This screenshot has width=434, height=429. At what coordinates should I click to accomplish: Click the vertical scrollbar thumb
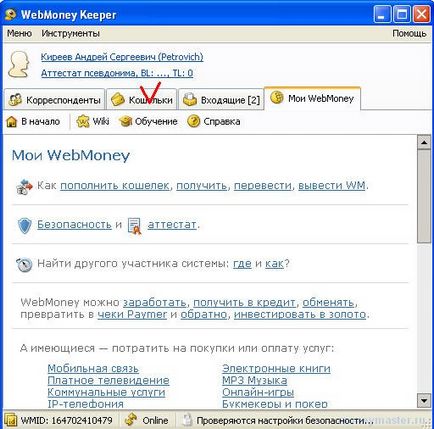(424, 197)
